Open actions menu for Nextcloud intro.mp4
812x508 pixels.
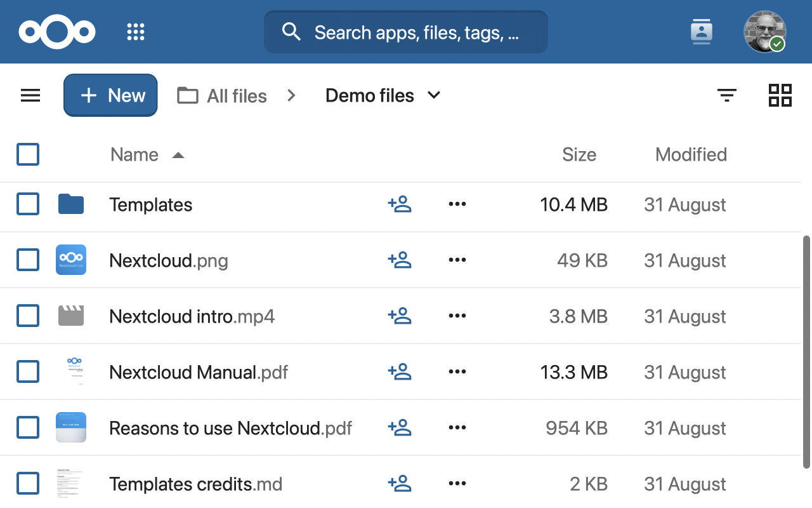(x=457, y=316)
